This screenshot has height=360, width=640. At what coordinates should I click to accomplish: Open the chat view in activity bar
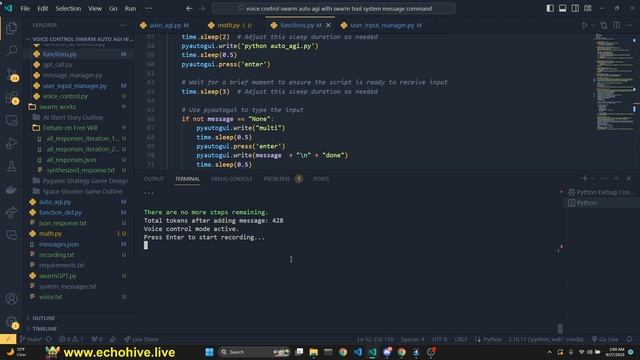[11, 235]
